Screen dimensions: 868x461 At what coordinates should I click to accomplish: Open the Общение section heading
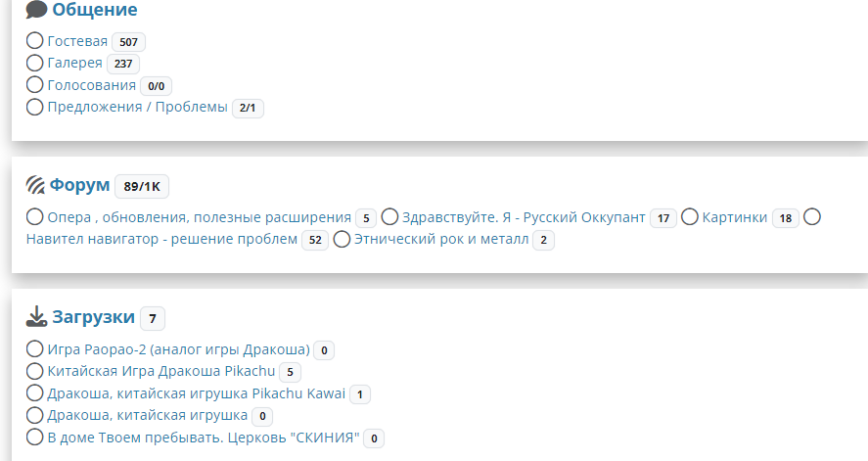(x=95, y=11)
